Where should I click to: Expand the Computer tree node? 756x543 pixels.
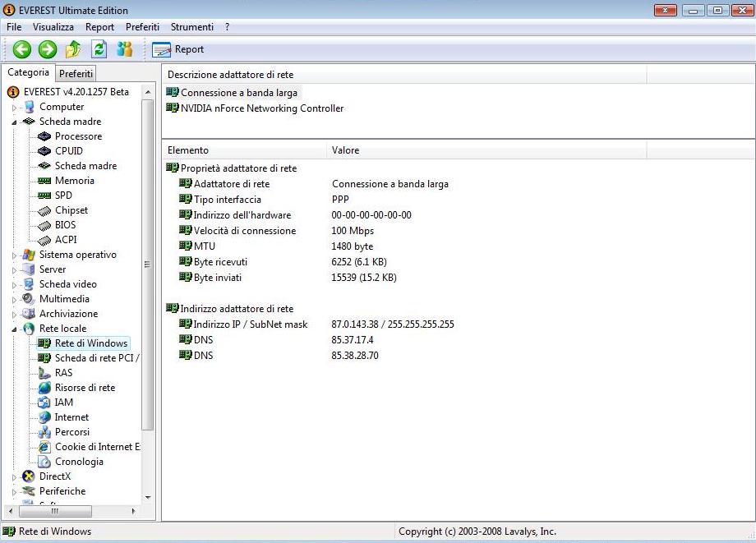point(14,108)
